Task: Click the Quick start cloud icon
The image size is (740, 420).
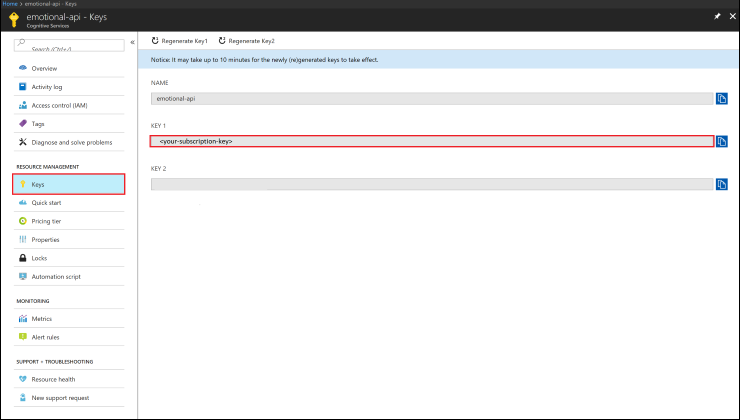Action: (x=23, y=202)
